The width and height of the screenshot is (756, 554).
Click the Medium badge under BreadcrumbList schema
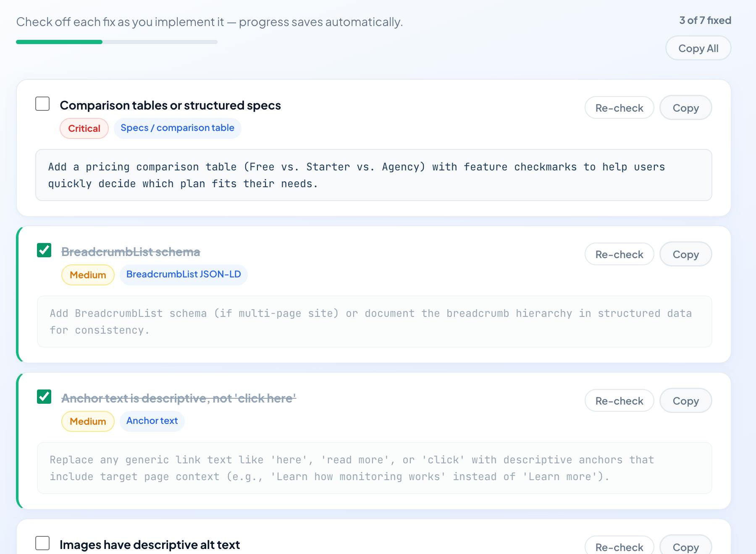(x=88, y=275)
